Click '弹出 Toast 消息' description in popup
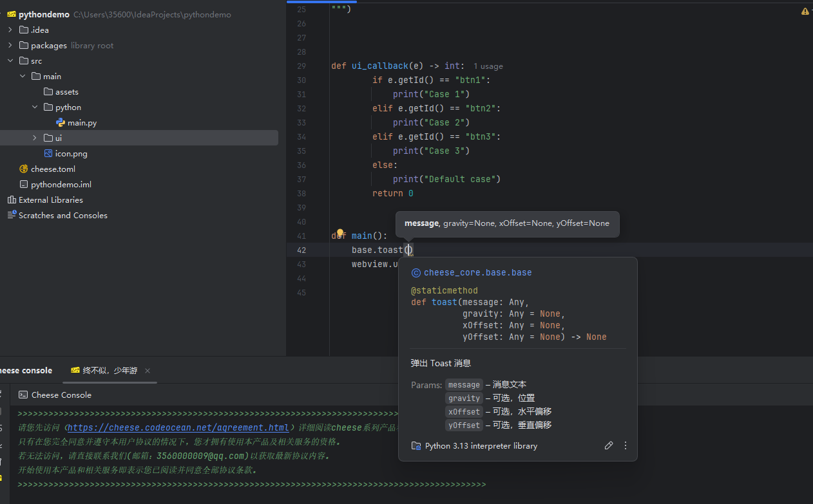Image resolution: width=813 pixels, height=504 pixels. (x=441, y=363)
